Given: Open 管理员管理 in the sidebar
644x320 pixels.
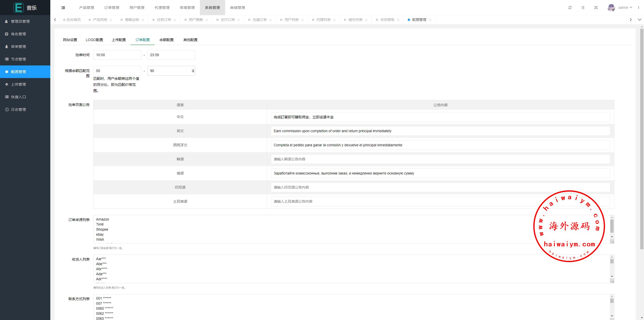Looking at the screenshot, I should tap(20, 21).
